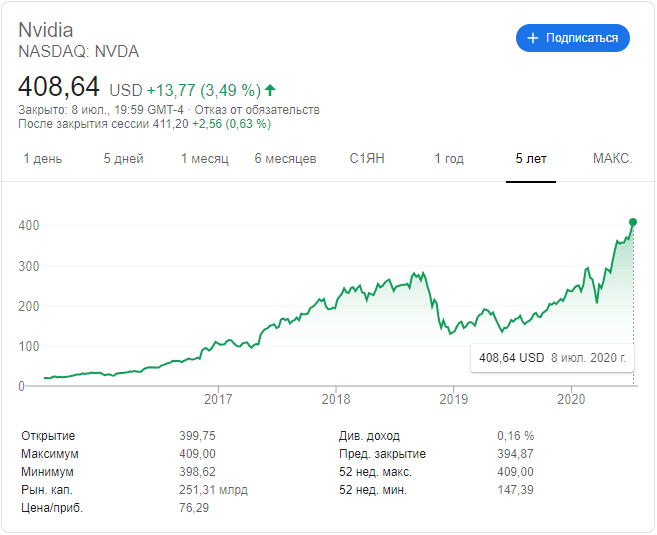The width and height of the screenshot is (657, 535).
Task: Click the Подписаться follow button
Action: click(x=572, y=38)
